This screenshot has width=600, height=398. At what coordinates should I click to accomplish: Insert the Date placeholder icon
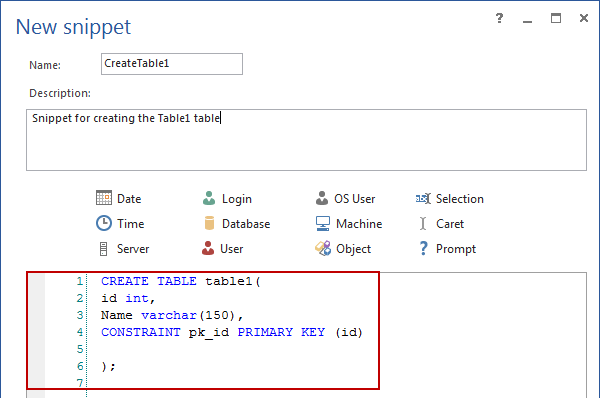(104, 198)
